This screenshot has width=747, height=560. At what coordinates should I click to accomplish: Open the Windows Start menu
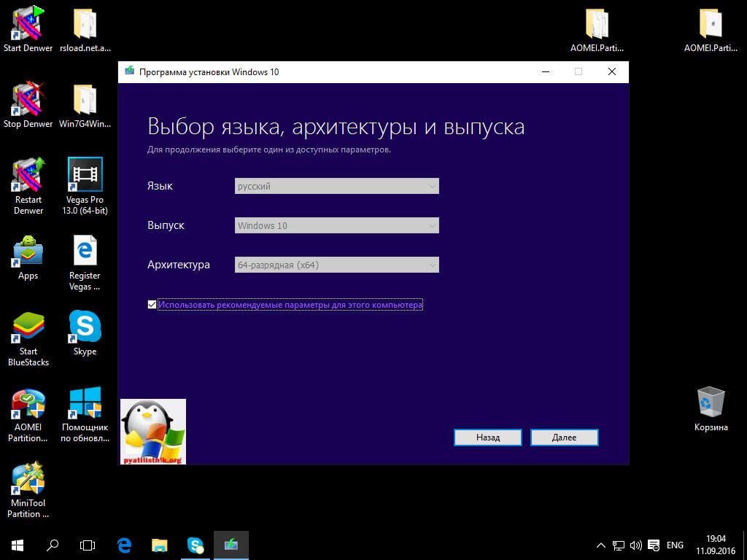[18, 545]
